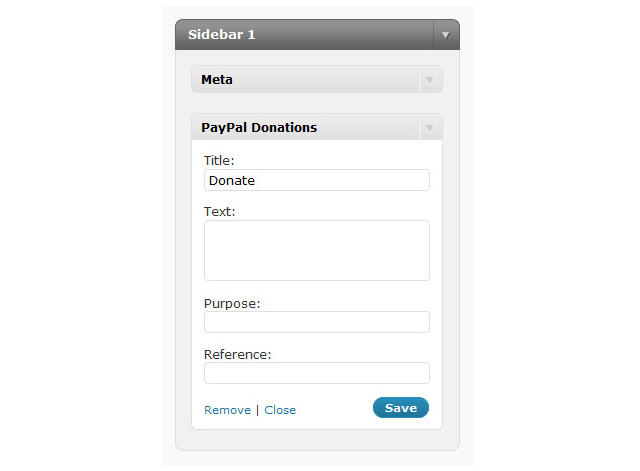This screenshot has height=471, width=640.
Task: Click the Reference: label
Action: click(238, 354)
